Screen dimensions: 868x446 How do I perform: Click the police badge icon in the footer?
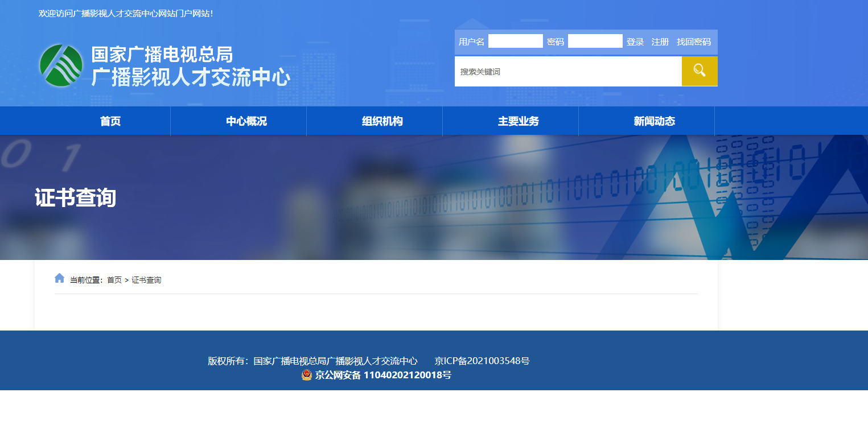coord(307,375)
